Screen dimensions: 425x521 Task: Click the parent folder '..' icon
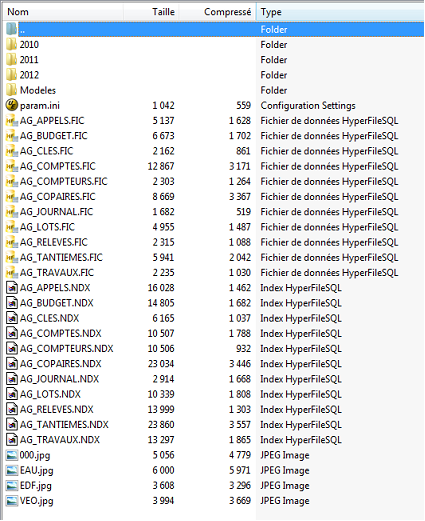12,29
